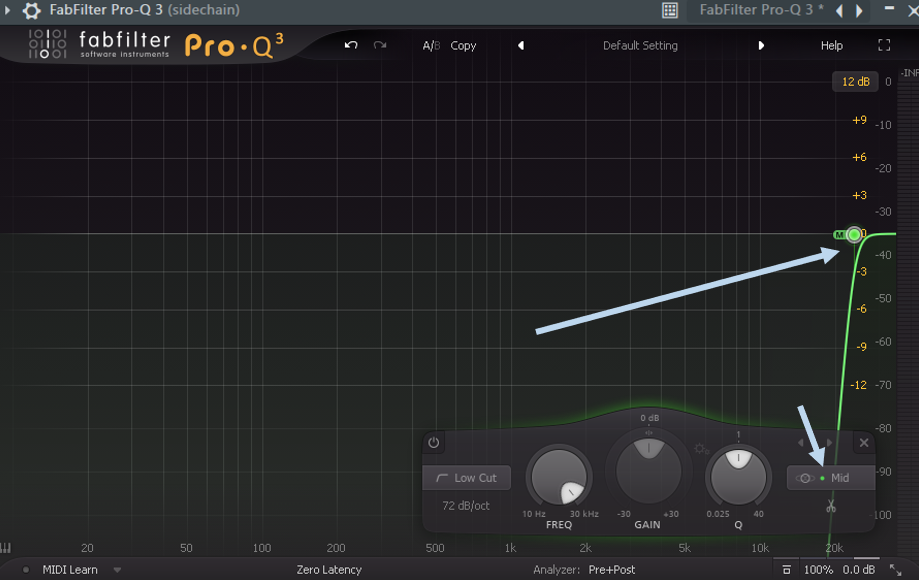919x580 pixels.
Task: Expand the plugin options arrow at top-left
Action: (x=7, y=10)
